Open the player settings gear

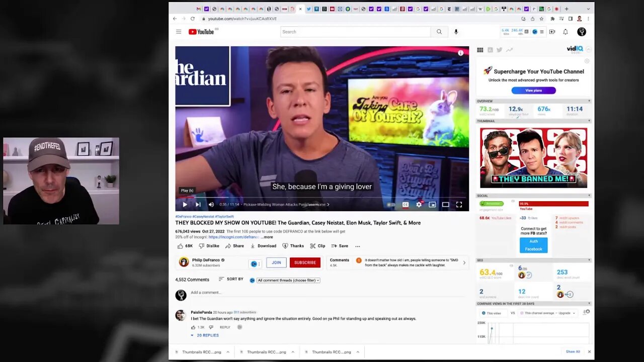[419, 205]
